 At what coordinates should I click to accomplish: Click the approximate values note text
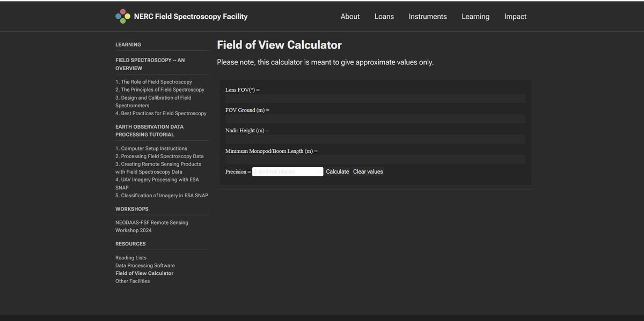click(325, 62)
